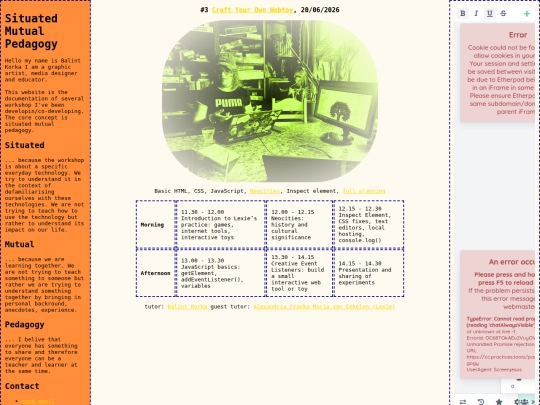Select the 12.15 - 12.30 Inspect Element cell
540x405 pixels.
click(x=368, y=225)
